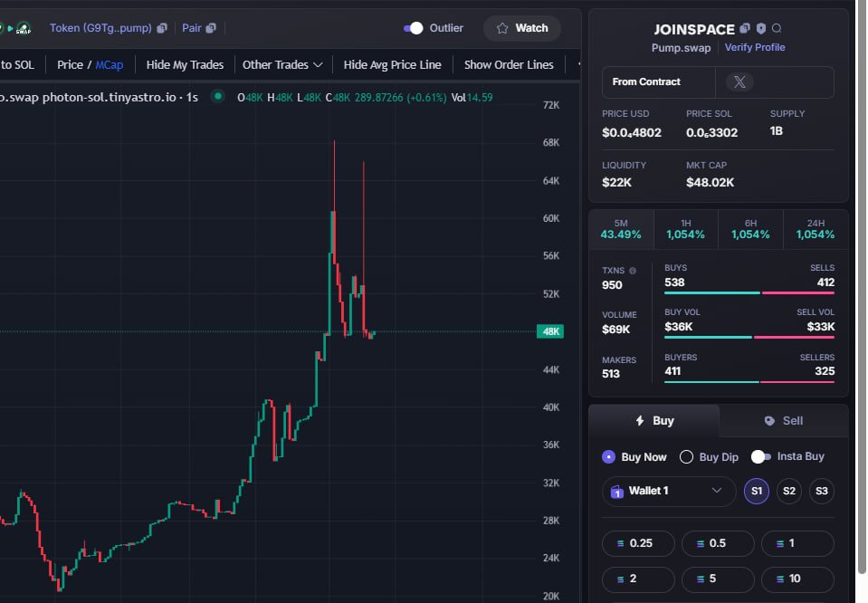Choose the 0.5 SOL buy amount
The height and width of the screenshot is (603, 868).
point(718,544)
